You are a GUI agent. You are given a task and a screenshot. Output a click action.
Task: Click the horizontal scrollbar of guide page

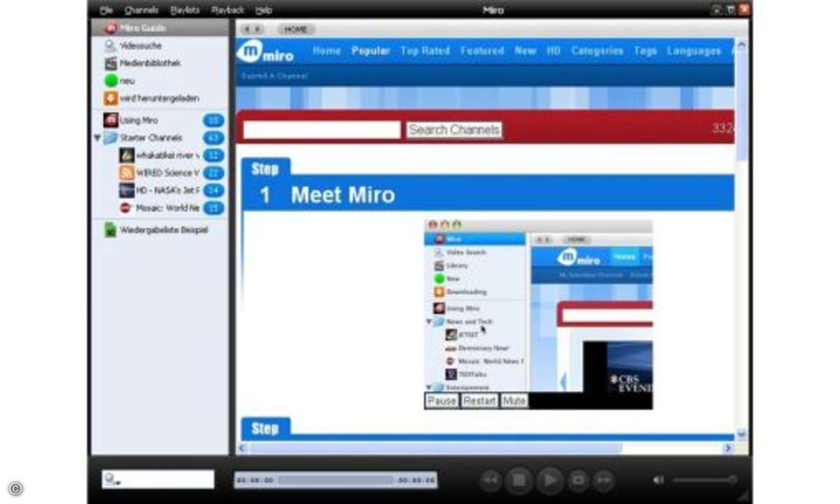click(435, 447)
